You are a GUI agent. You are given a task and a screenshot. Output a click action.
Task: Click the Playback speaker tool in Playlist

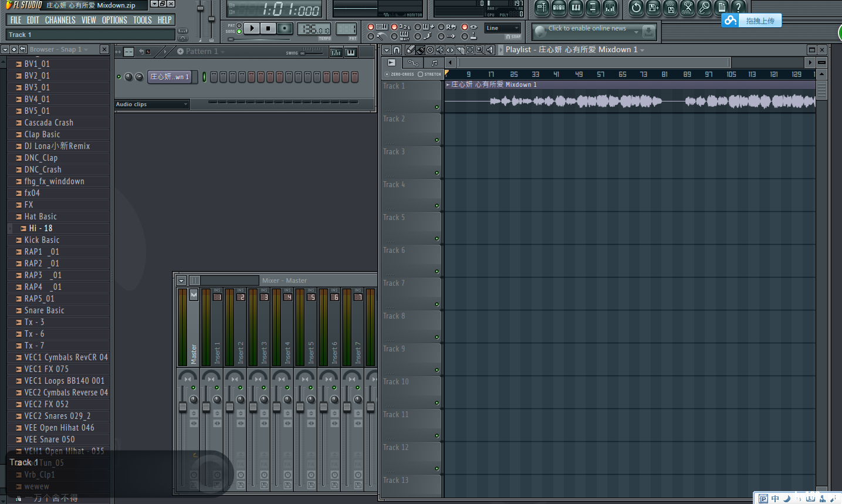[x=490, y=50]
